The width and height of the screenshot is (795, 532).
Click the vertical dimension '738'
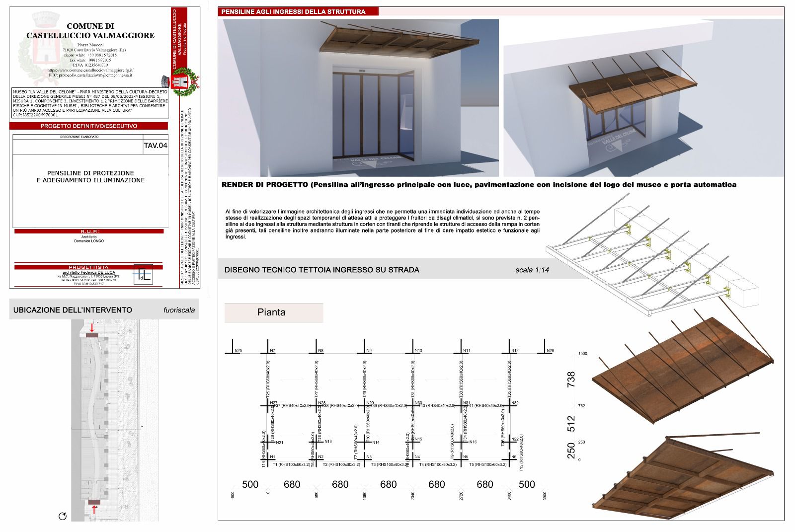(571, 380)
